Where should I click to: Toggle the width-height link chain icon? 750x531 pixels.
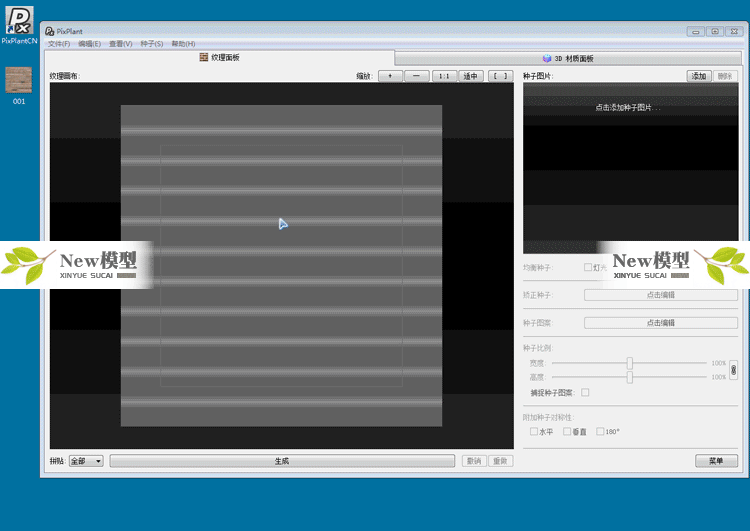733,370
